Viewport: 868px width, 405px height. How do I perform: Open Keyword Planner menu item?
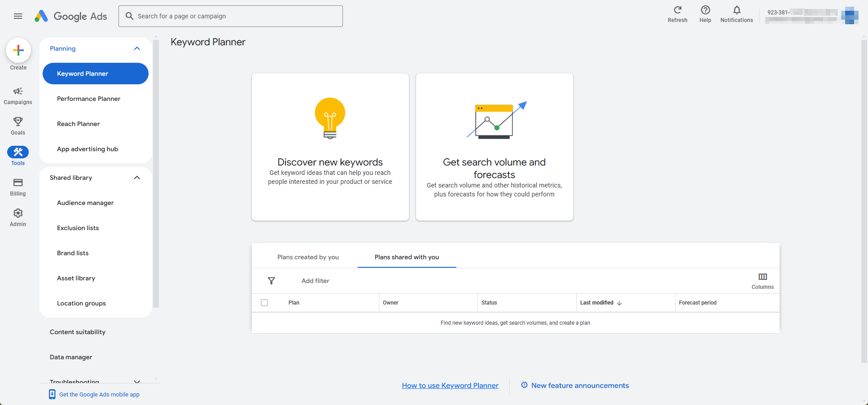(96, 74)
